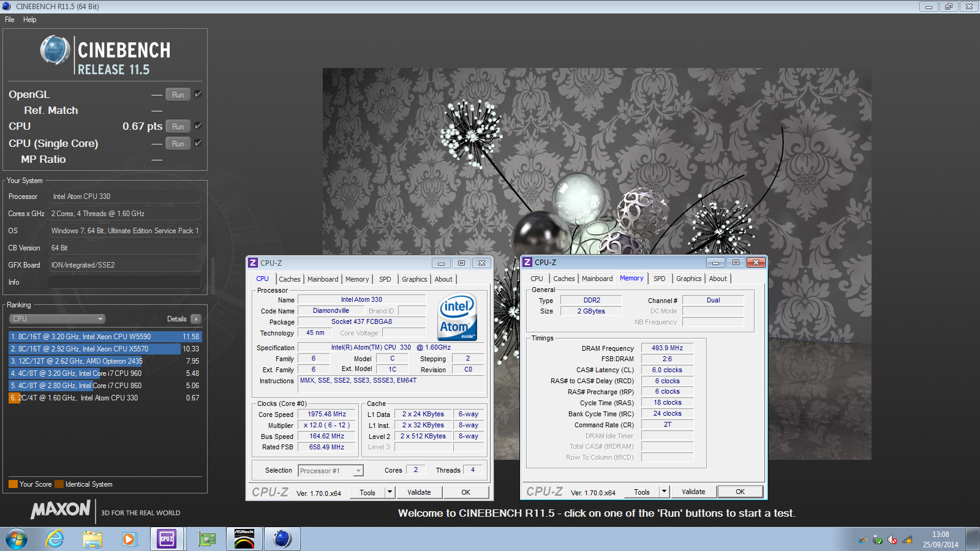This screenshot has width=980, height=551.
Task: Click the network tray icon
Action: coord(907,540)
